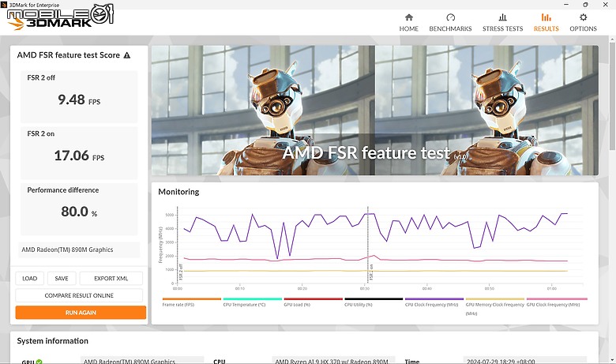
Task: Click the scrollbar up arrow
Action: click(612, 39)
